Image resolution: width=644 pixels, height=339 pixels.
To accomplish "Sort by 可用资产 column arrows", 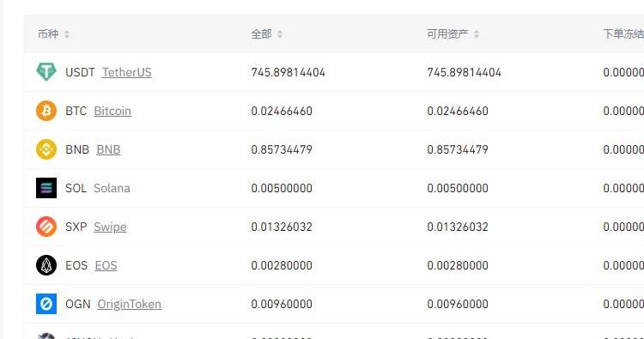I will pyautogui.click(x=476, y=34).
